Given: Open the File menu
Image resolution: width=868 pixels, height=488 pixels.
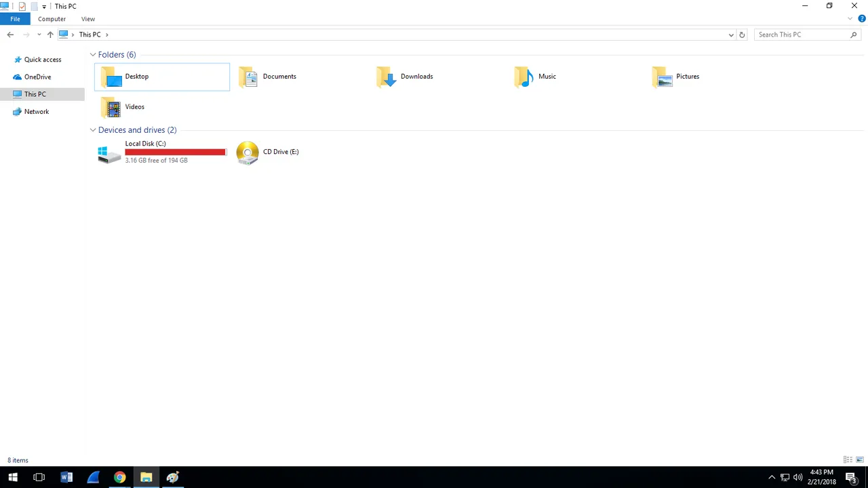Looking at the screenshot, I should 15,19.
